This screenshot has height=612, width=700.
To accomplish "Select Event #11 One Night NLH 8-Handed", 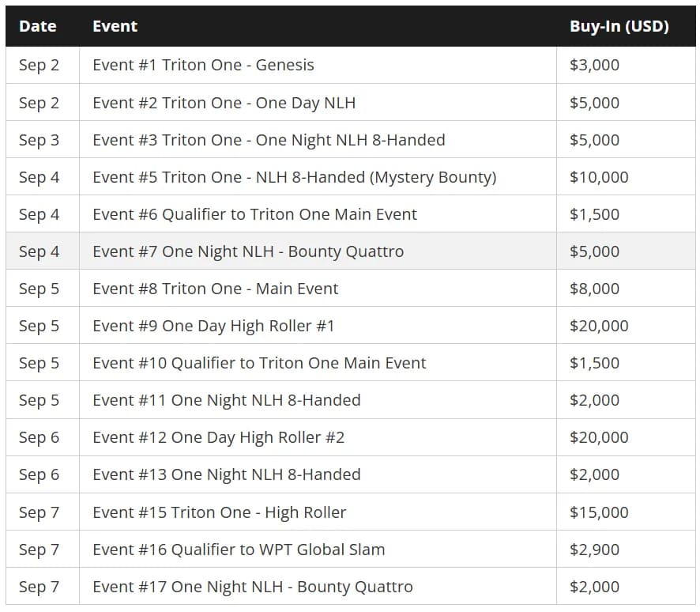I will coord(226,400).
